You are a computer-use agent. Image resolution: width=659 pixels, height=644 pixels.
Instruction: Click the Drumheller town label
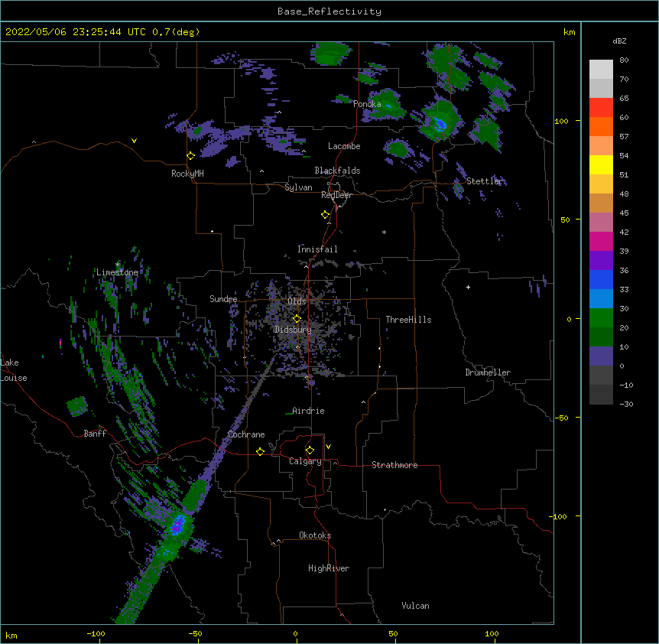[488, 372]
